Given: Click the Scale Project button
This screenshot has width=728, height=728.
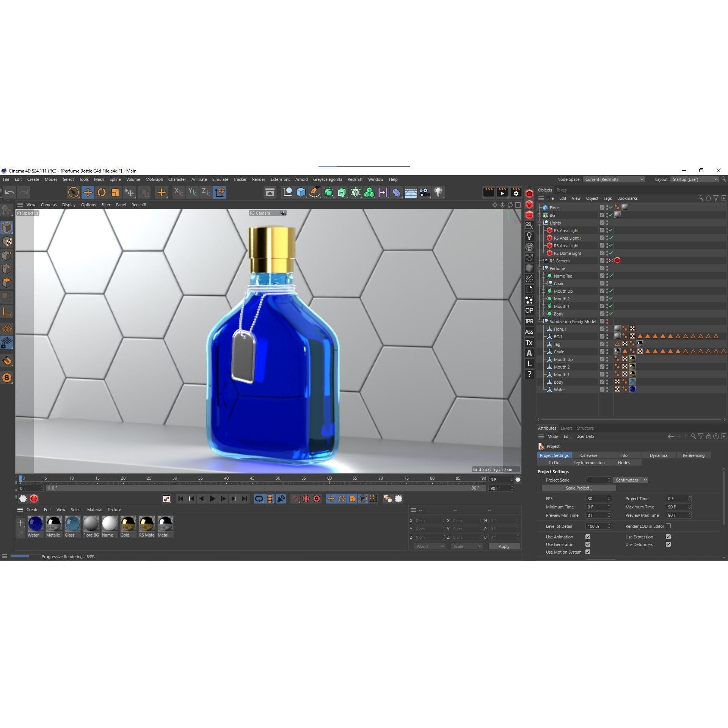Looking at the screenshot, I should [x=579, y=488].
